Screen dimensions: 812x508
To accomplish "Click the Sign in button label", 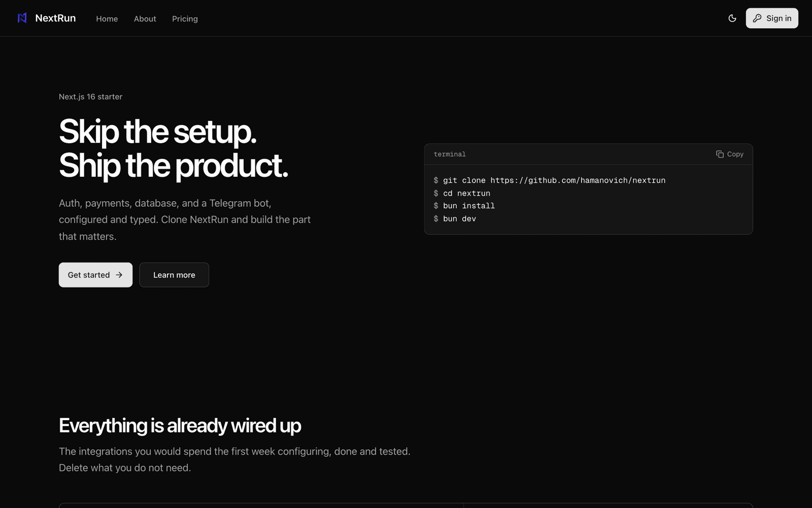I will [x=779, y=18].
